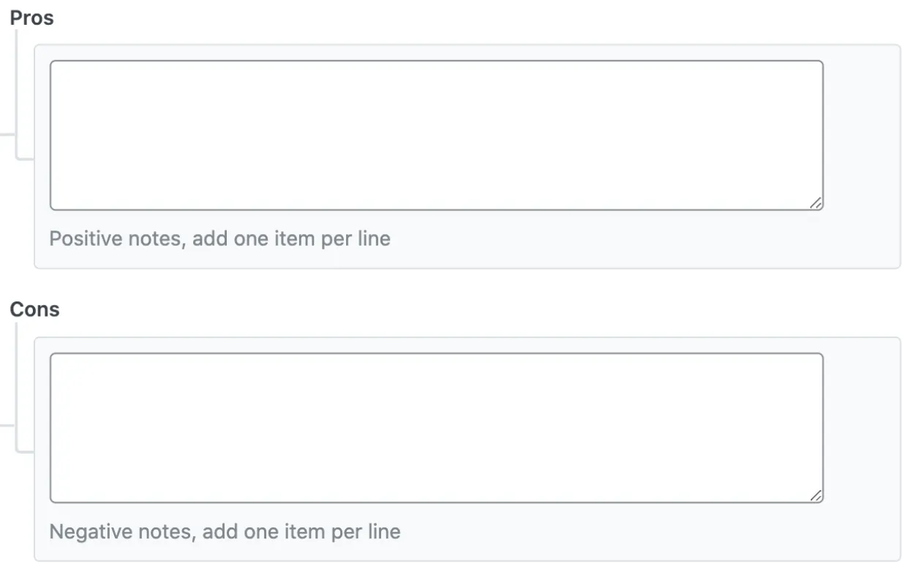Image resolution: width=924 pixels, height=575 pixels.
Task: Click the 'Positive notes' helper text
Action: pyautogui.click(x=219, y=238)
